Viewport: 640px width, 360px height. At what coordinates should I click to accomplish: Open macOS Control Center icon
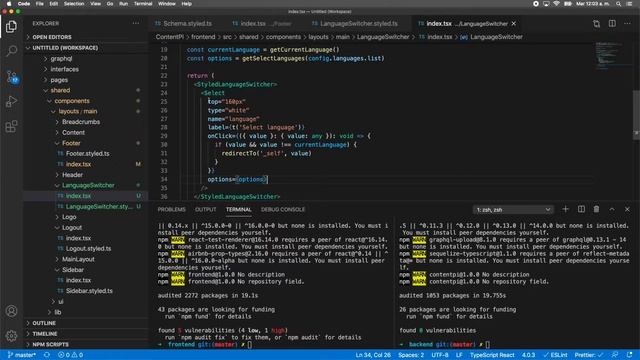click(x=629, y=4)
